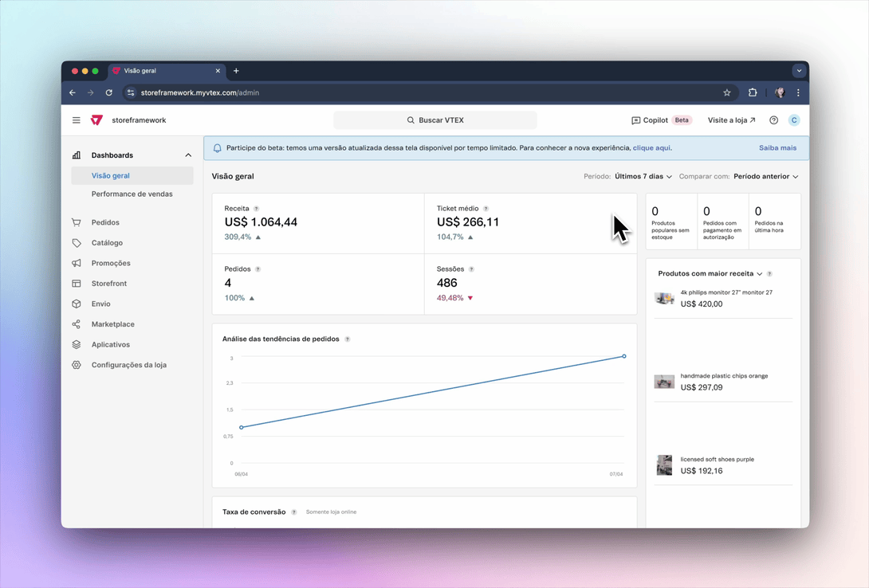Screen dimensions: 869x588
Task: Open the hamburger menu icon
Action: tap(77, 120)
